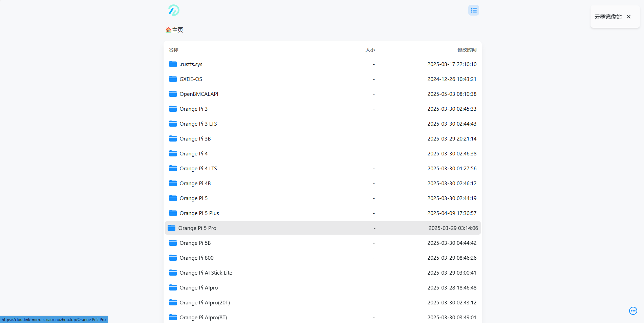This screenshot has height=323, width=644.
Task: Open the Orange Pi AIpro folder name
Action: point(199,288)
